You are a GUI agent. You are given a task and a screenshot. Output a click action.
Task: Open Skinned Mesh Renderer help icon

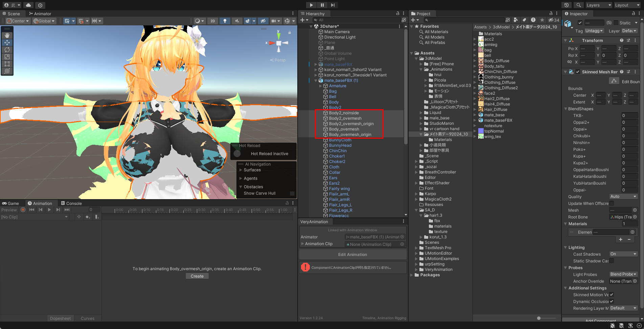622,72
